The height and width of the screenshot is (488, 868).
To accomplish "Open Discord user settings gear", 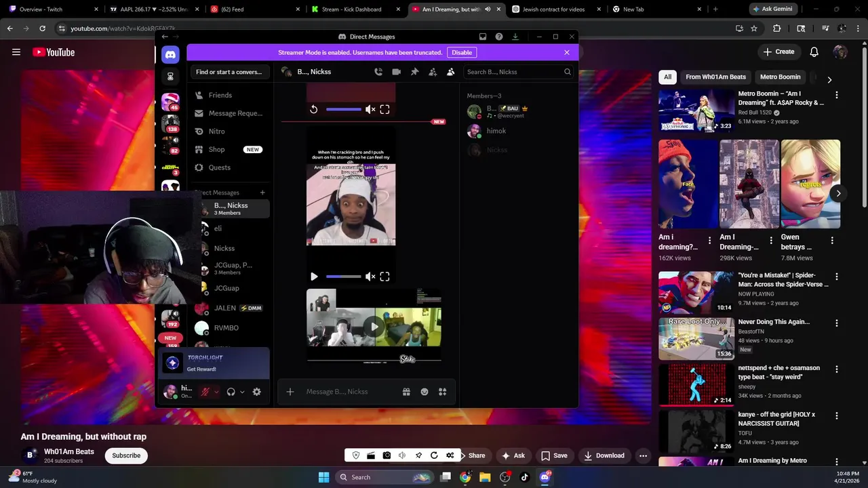I will (x=256, y=392).
